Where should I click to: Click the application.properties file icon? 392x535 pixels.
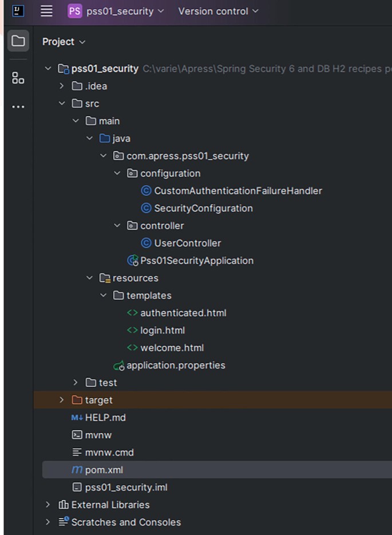coord(119,366)
